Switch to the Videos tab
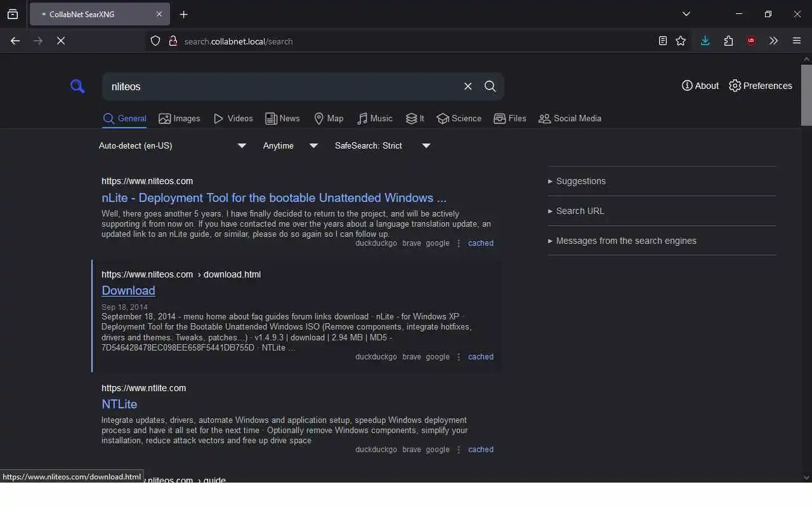The height and width of the screenshot is (508, 812). [x=233, y=119]
